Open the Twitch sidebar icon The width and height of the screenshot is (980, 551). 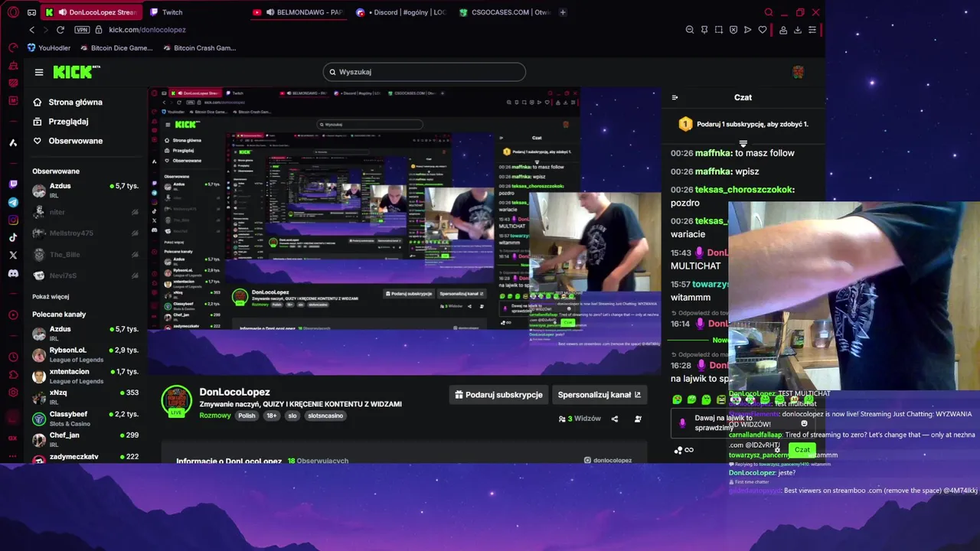pos(13,184)
